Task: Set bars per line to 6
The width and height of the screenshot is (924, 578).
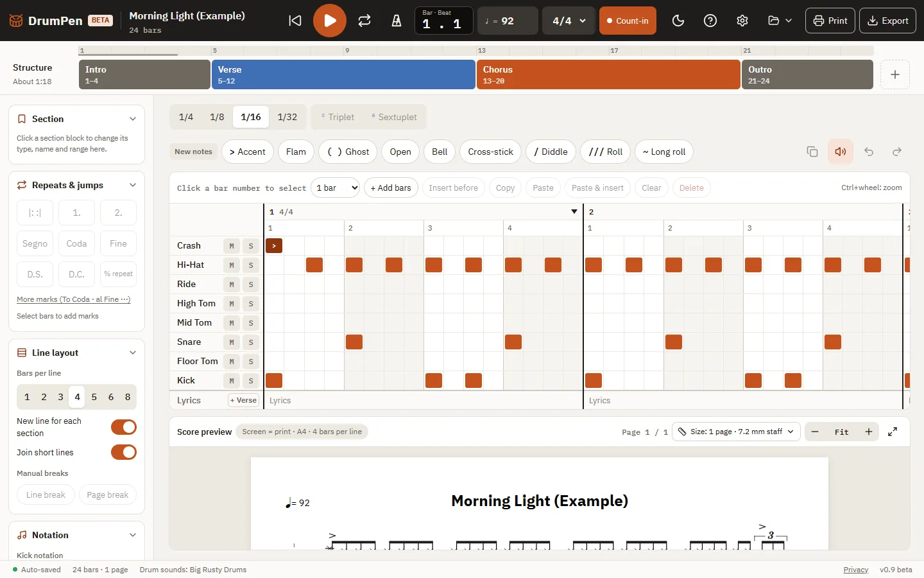Action: tap(111, 397)
